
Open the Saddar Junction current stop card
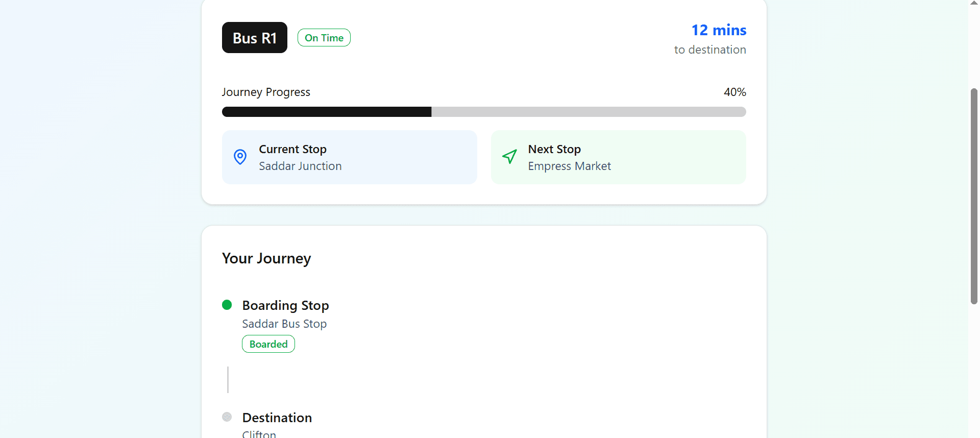click(349, 157)
